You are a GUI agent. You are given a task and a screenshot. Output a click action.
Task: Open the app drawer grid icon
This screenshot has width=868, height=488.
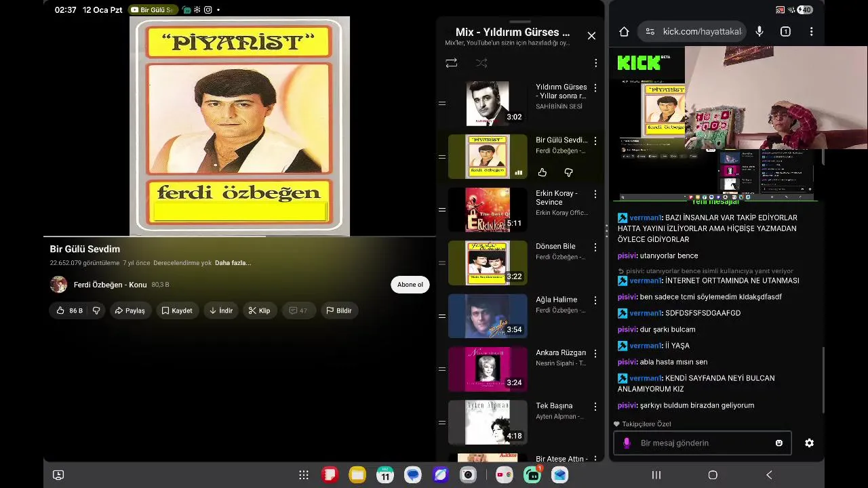pyautogui.click(x=304, y=475)
